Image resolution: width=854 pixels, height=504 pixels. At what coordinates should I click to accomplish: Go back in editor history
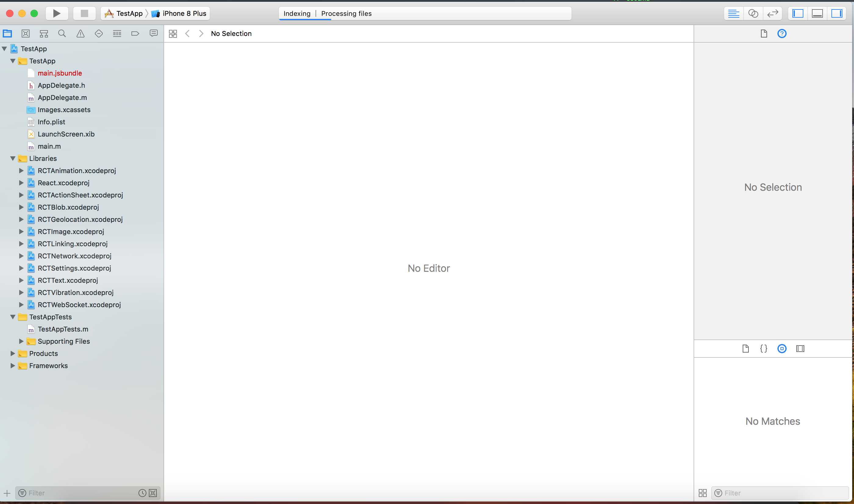[x=187, y=33]
